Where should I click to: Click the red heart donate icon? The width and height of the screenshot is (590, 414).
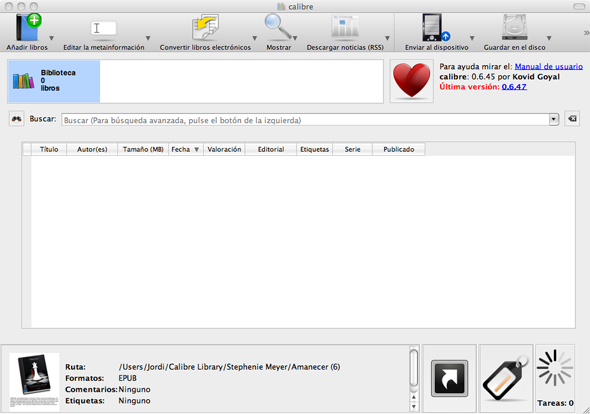click(x=412, y=81)
